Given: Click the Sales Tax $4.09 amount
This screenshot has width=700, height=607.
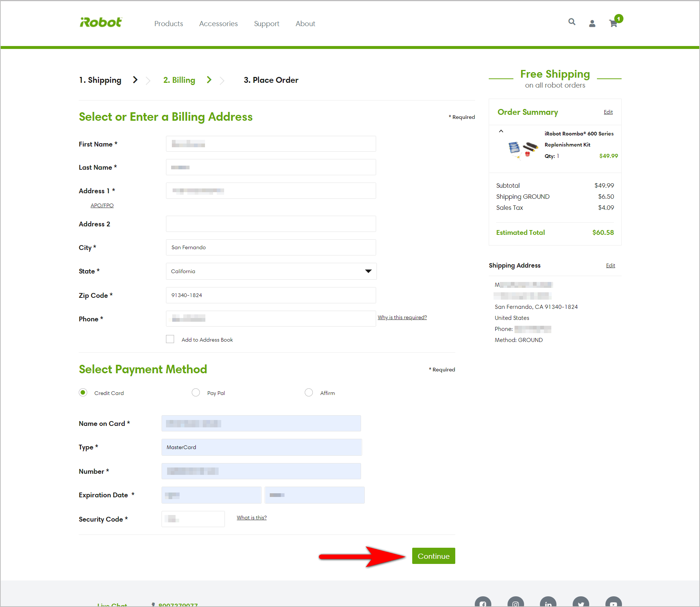Looking at the screenshot, I should click(606, 208).
